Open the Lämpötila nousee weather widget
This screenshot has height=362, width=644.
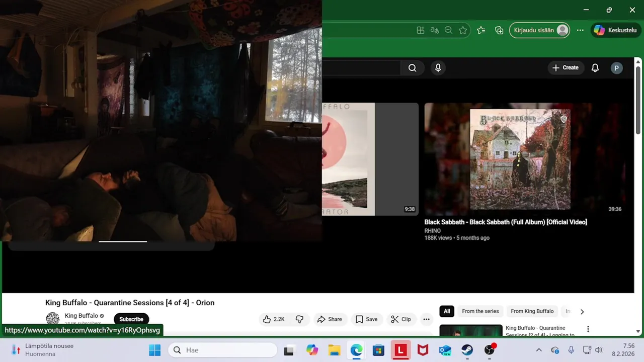click(43, 350)
